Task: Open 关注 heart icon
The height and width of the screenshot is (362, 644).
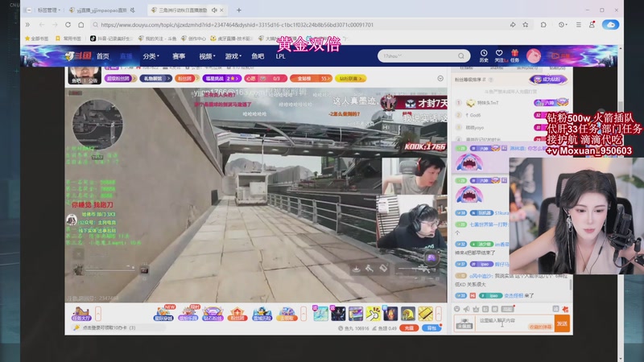Action: pyautogui.click(x=499, y=56)
